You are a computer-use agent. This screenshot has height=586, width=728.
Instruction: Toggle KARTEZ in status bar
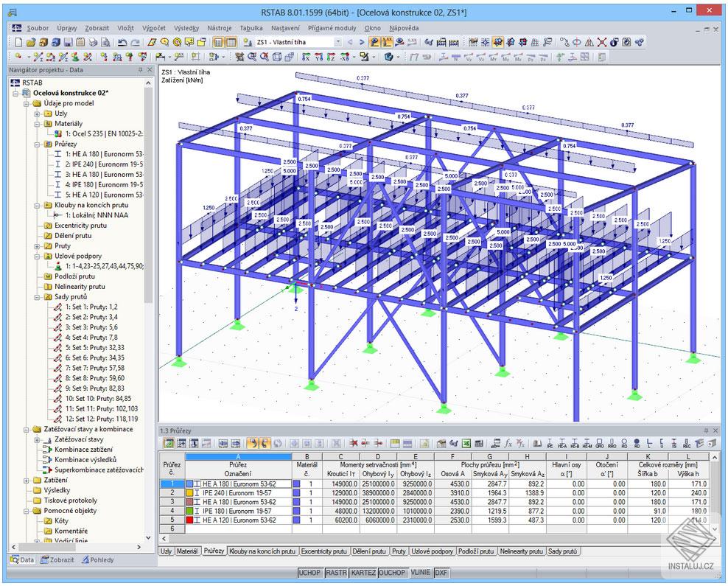pyautogui.click(x=363, y=573)
